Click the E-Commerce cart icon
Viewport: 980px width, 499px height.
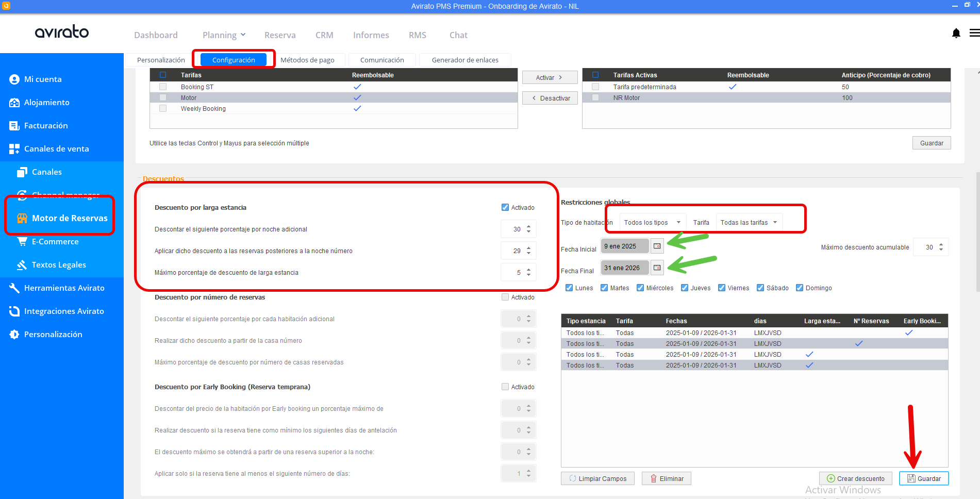point(22,241)
